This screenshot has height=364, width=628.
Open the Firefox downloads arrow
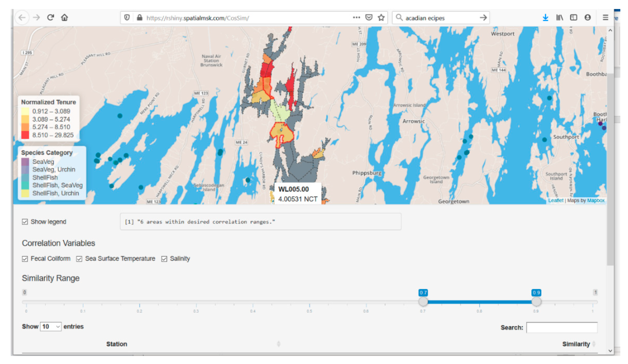coord(545,18)
